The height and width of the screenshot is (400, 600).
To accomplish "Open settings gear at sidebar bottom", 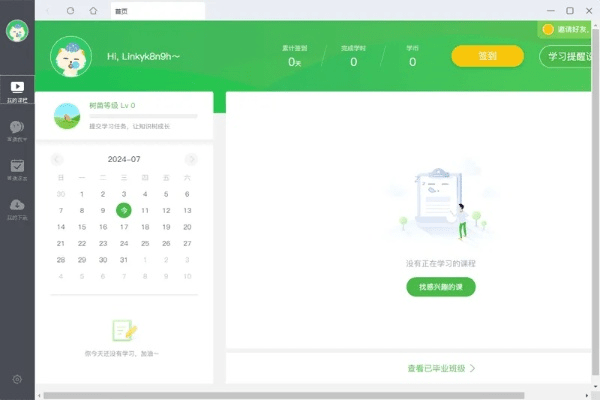I will 17,379.
